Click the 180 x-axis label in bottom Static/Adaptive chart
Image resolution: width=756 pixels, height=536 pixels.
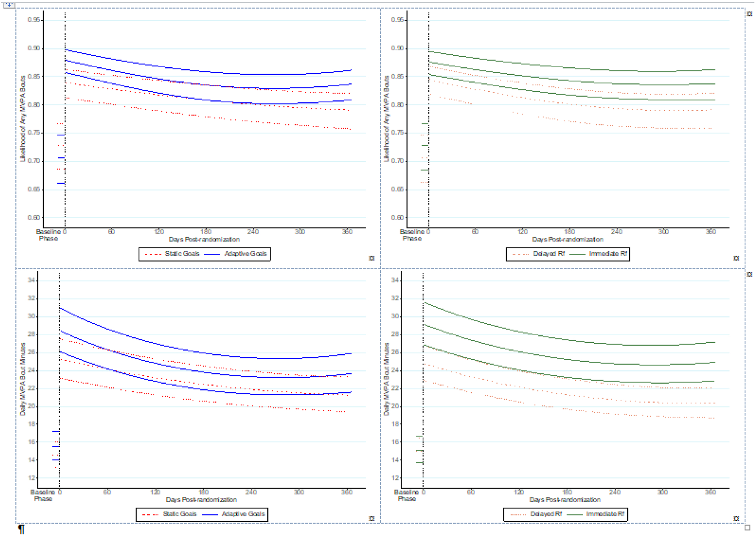point(203,492)
